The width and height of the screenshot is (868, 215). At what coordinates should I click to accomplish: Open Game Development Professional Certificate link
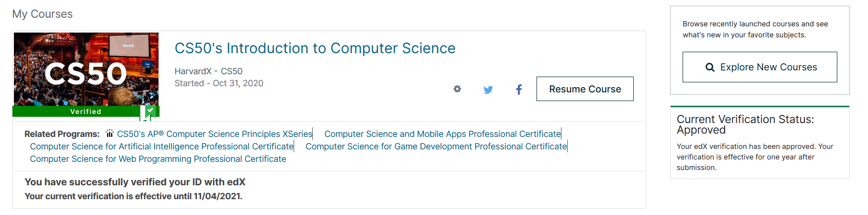pyautogui.click(x=436, y=147)
